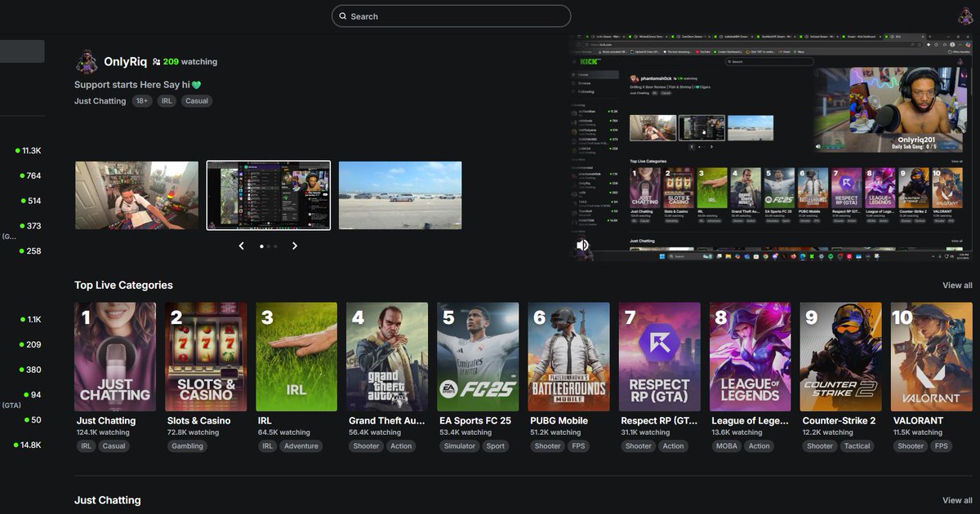Click Just Chatting title below first card
The width and height of the screenshot is (980, 514).
pyautogui.click(x=106, y=421)
